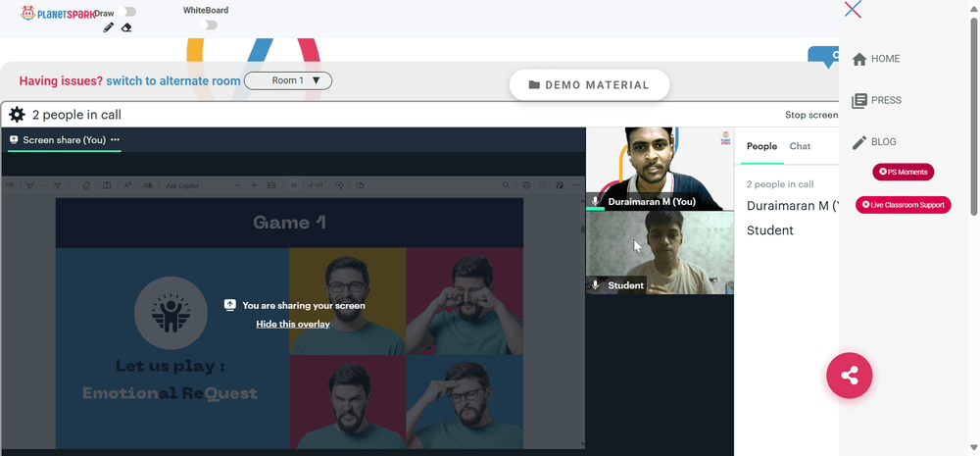Click the press newspaper icon
Viewport: 980px width, 456px height.
click(x=859, y=101)
